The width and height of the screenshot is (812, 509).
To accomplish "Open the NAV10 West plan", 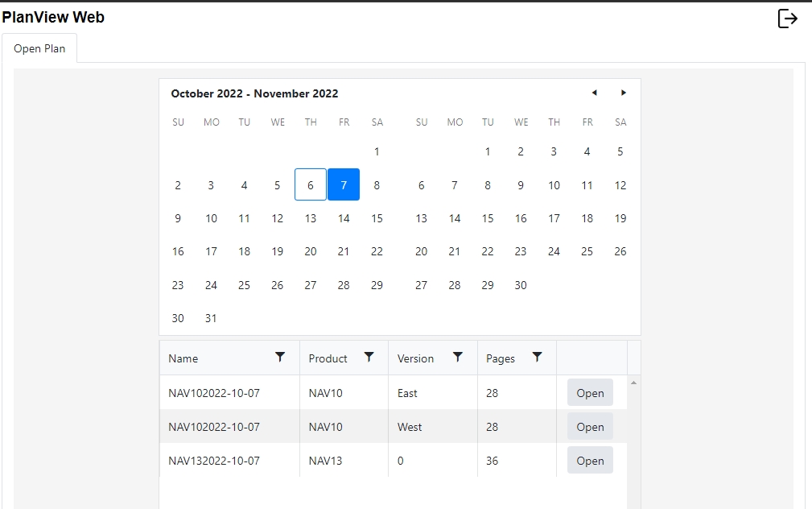I will tap(590, 427).
